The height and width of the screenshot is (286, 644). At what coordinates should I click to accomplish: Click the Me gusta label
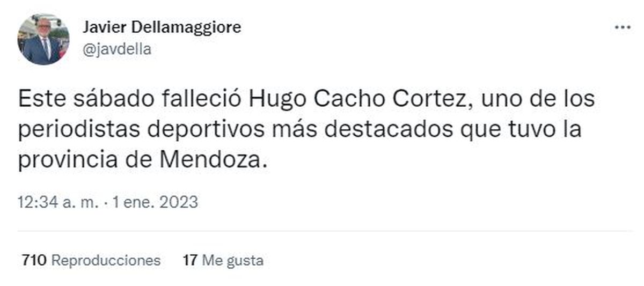233,261
